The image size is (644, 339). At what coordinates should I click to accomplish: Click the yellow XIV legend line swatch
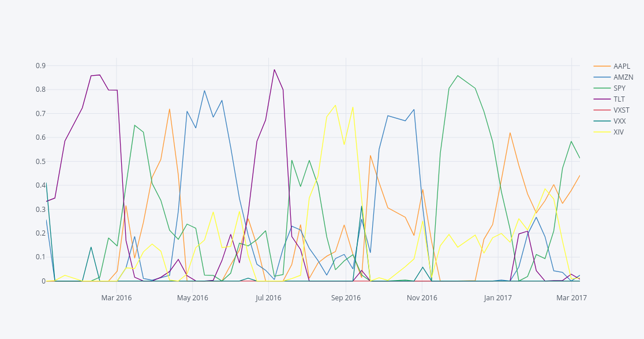tap(602, 132)
